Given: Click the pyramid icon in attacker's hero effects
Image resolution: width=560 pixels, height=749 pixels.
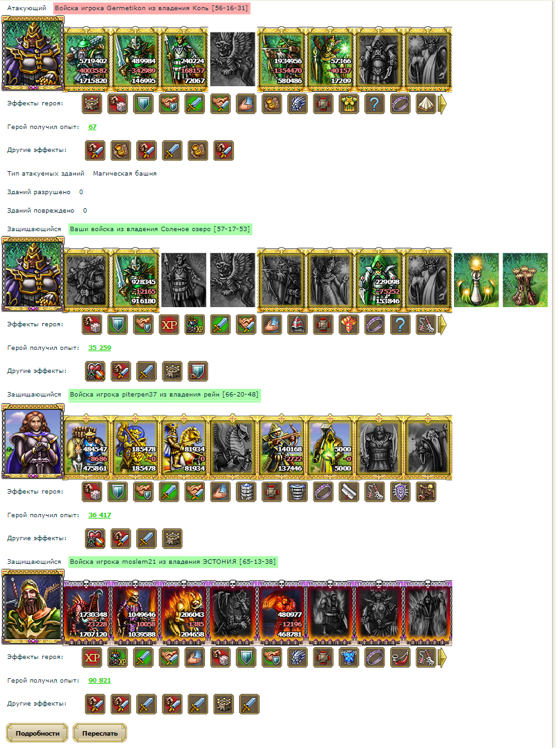Looking at the screenshot, I should pos(426,103).
